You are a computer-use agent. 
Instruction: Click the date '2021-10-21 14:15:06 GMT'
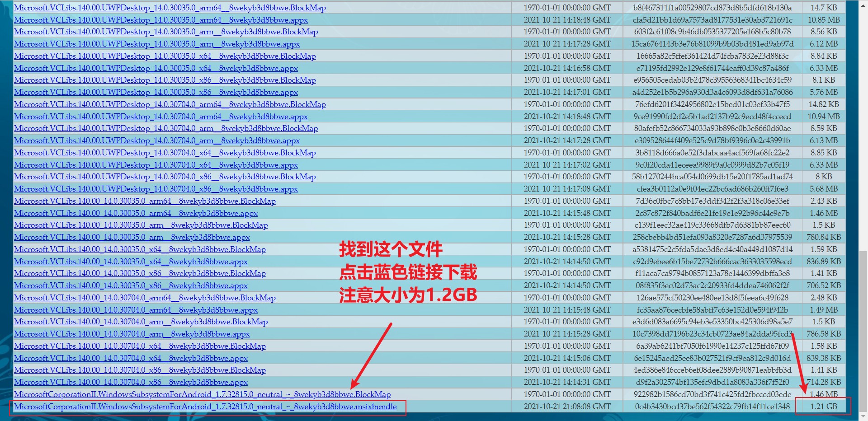(567, 358)
